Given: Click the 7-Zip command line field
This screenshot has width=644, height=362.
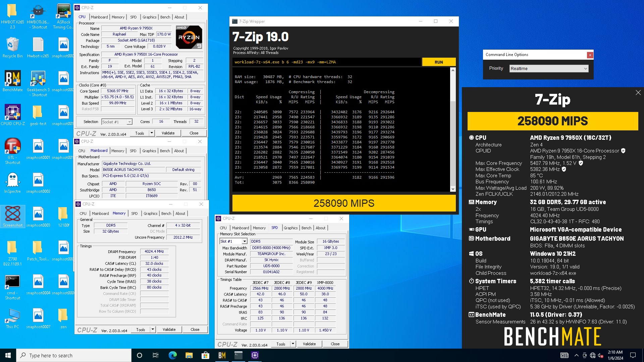Looking at the screenshot, I should point(326,62).
